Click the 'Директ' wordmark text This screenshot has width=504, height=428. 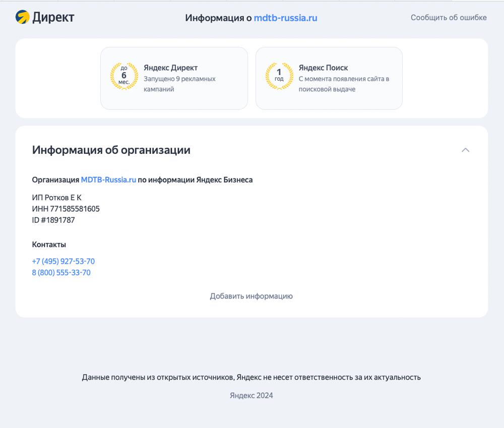tap(53, 17)
